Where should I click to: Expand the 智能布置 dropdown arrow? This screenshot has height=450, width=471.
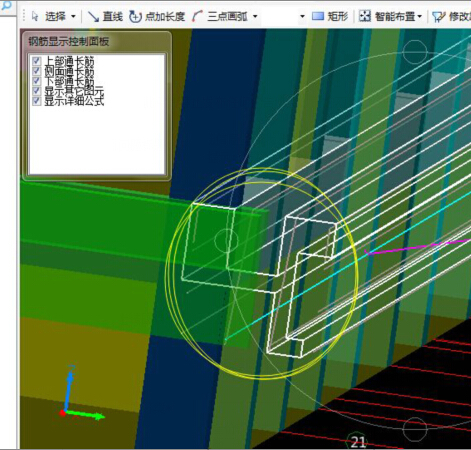tap(419, 16)
